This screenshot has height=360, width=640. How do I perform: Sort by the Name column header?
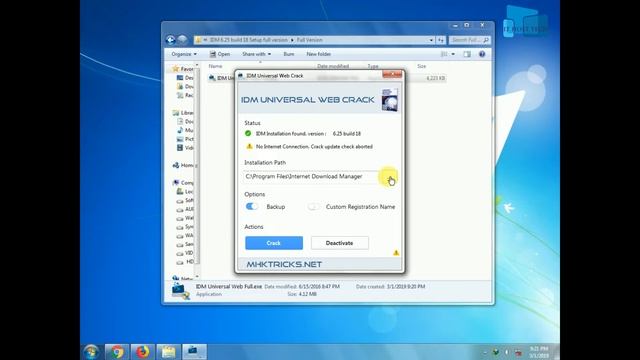216,66
